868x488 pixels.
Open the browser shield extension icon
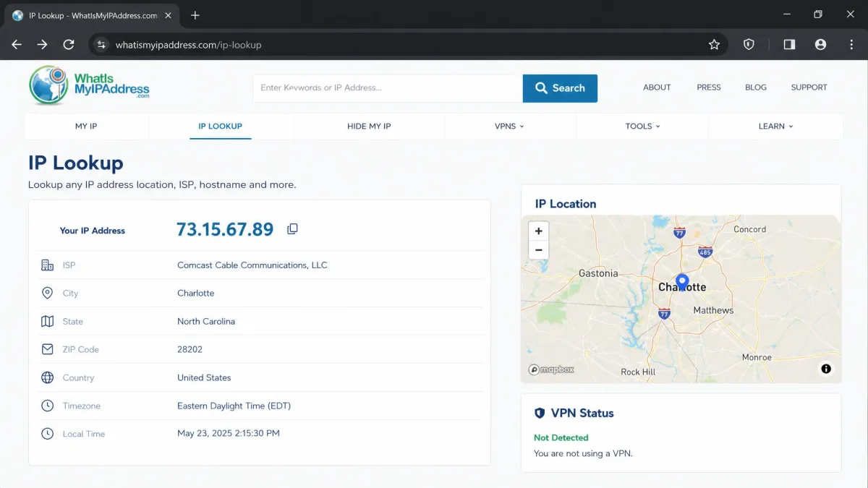click(x=749, y=45)
